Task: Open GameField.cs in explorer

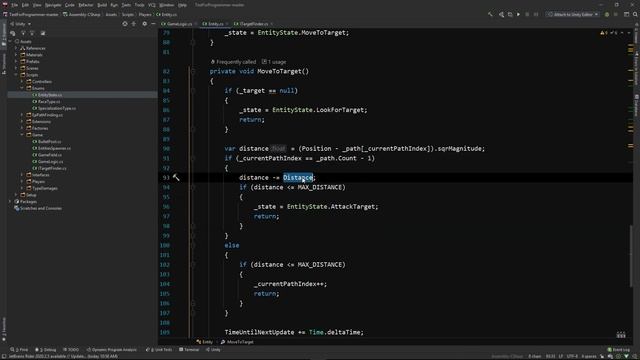Action: (50, 155)
